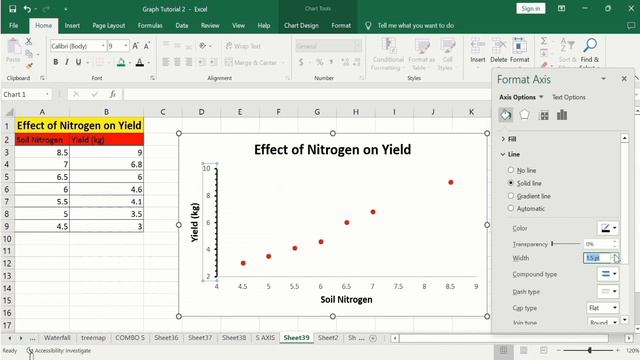Viewport: 640px width, 360px height.
Task: Click the zoom slider in status bar
Action: point(590,350)
